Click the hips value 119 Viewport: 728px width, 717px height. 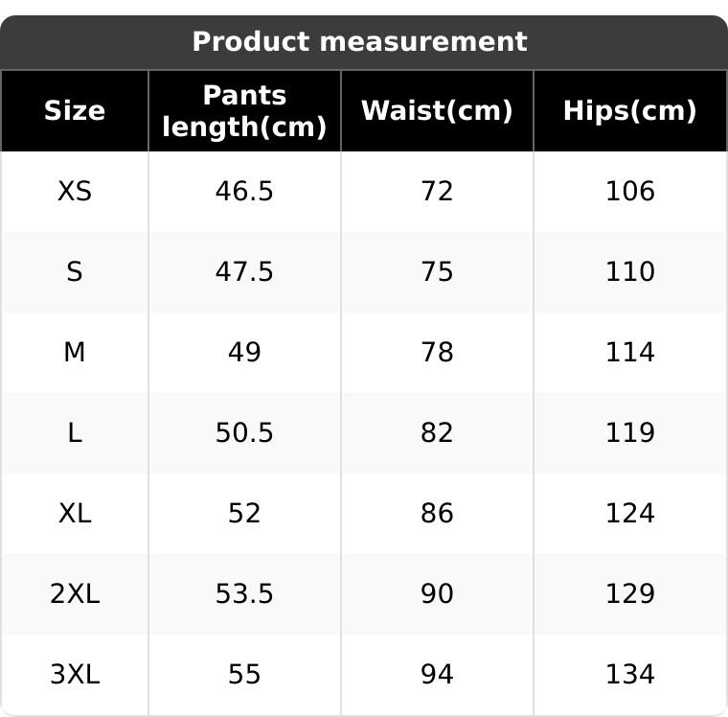click(x=629, y=433)
